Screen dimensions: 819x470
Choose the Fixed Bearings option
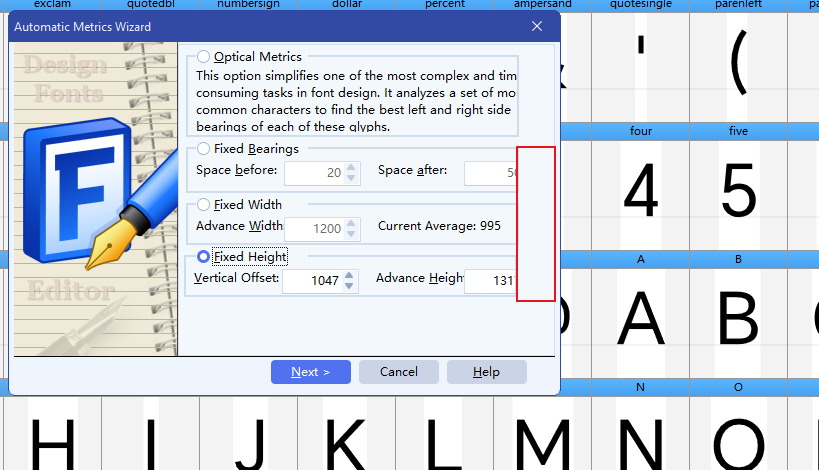(x=204, y=149)
